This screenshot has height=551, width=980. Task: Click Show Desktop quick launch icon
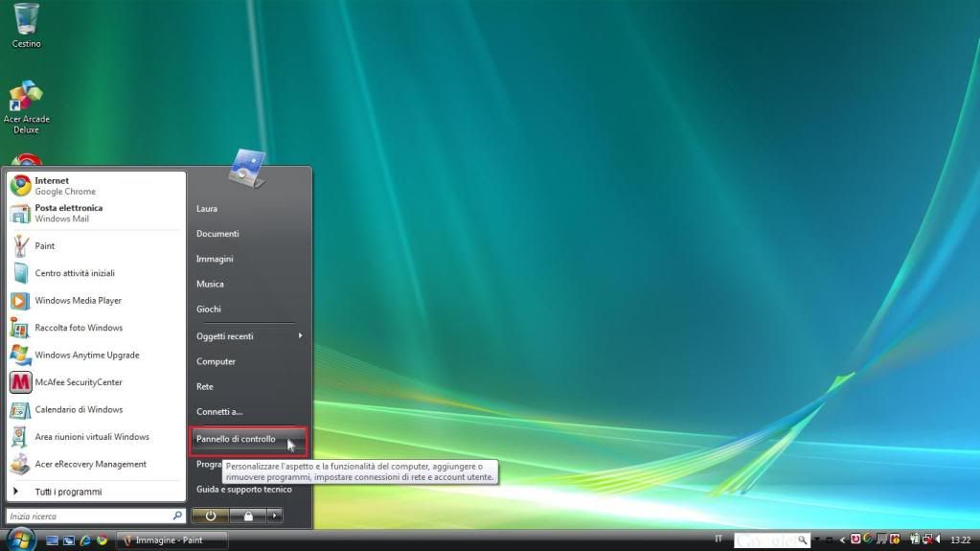point(52,540)
